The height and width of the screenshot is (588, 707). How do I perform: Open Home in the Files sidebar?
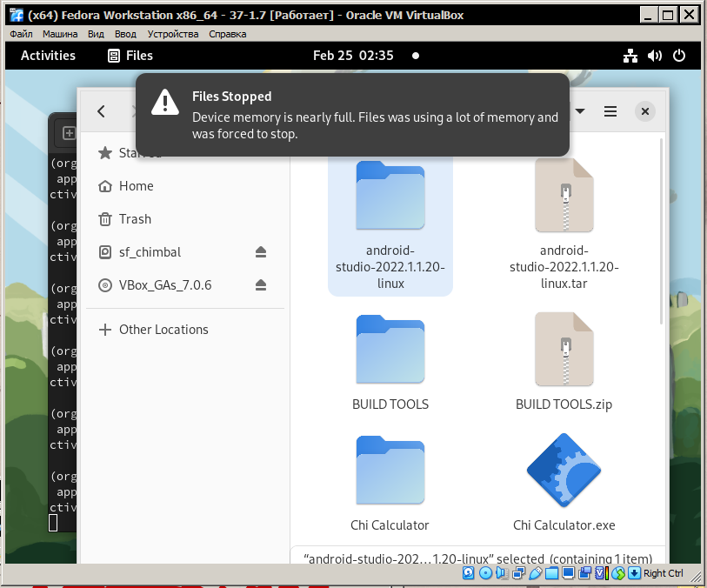185,186
